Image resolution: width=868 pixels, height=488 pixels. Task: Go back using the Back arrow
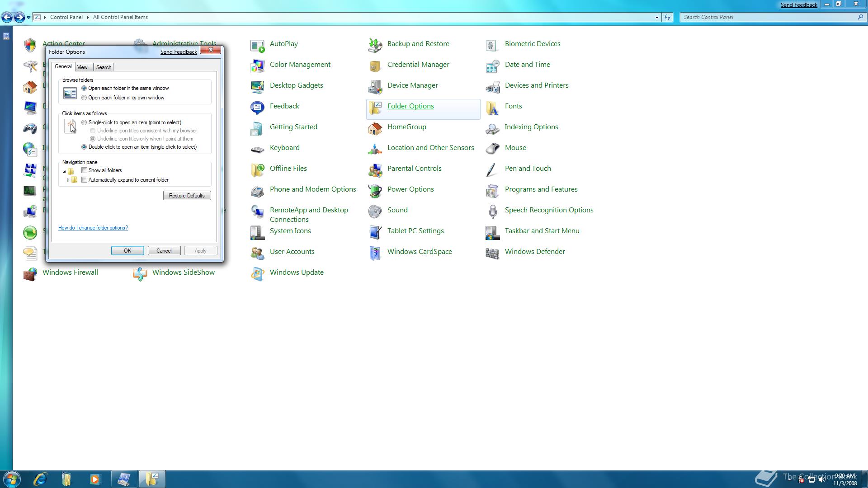(x=7, y=18)
